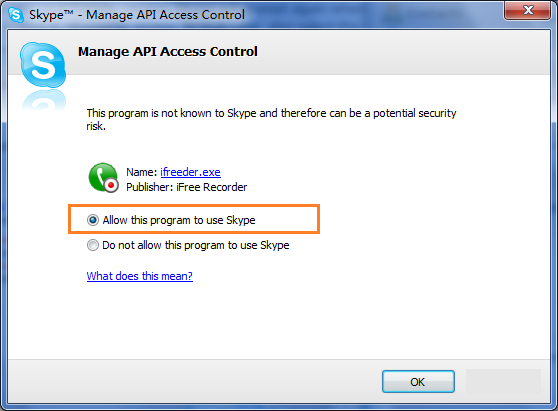Select the Do not allow radio circle
Image resolution: width=558 pixels, height=411 pixels.
93,245
